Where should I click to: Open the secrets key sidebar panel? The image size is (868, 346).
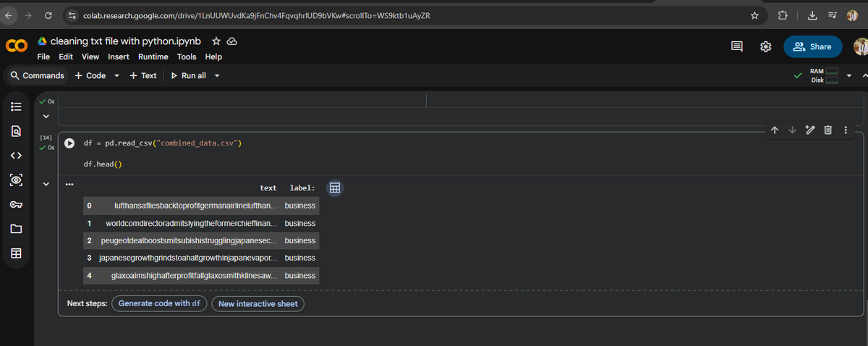(x=17, y=204)
